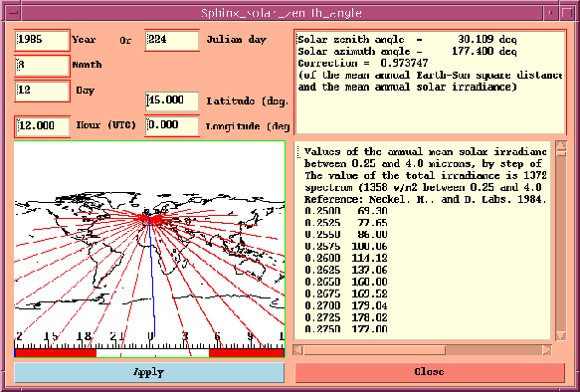Click the Reference: Neckel H. and D. Labs line
Viewport: 580px width, 392px height.
point(426,199)
